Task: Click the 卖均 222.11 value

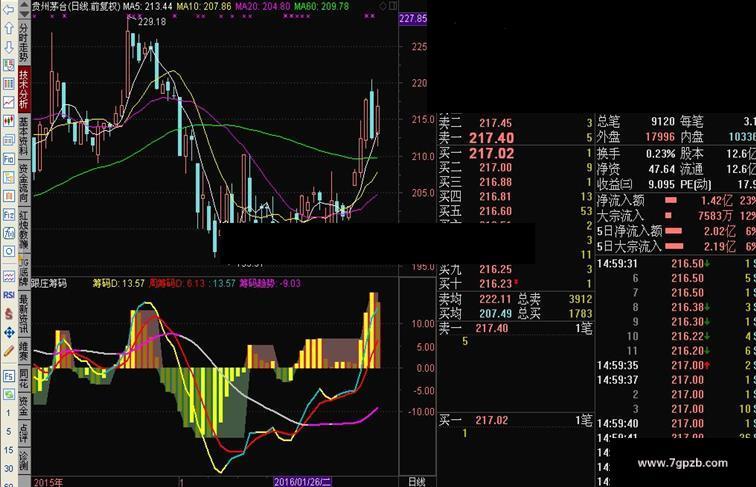Action: (495, 299)
